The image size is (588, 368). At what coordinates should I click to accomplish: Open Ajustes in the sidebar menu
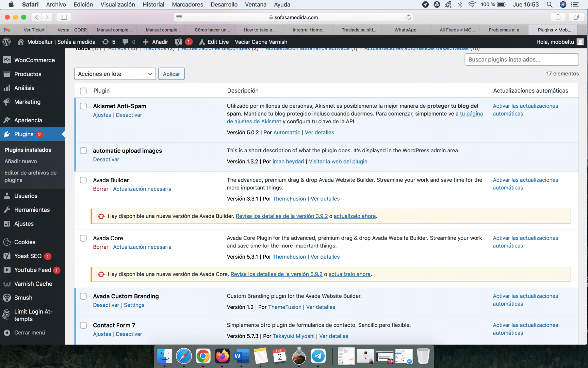(x=32, y=224)
